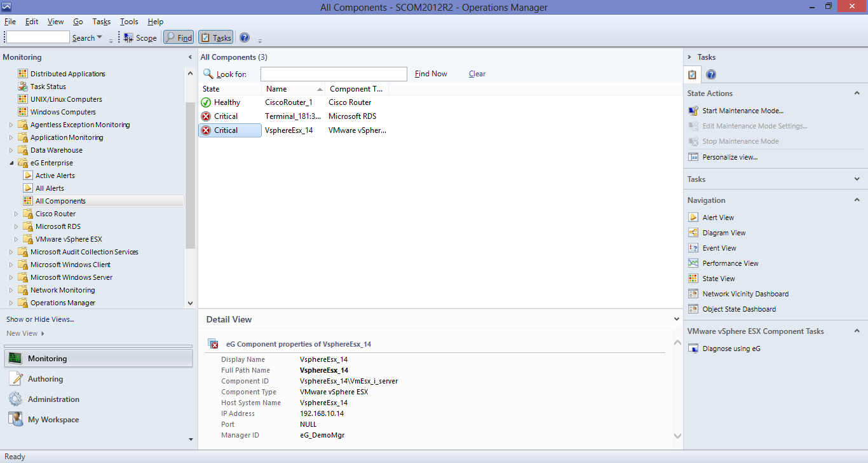The height and width of the screenshot is (463, 868).
Task: Run Diagnose using eG task
Action: [731, 349]
